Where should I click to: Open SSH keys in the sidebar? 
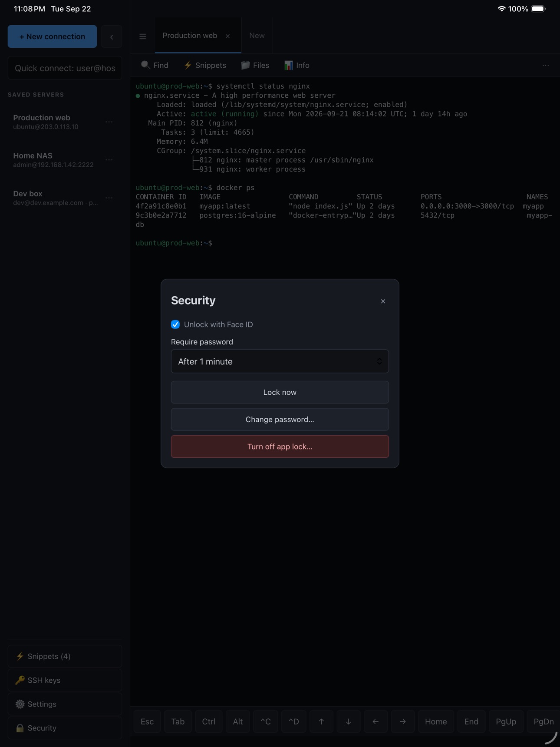(65, 680)
